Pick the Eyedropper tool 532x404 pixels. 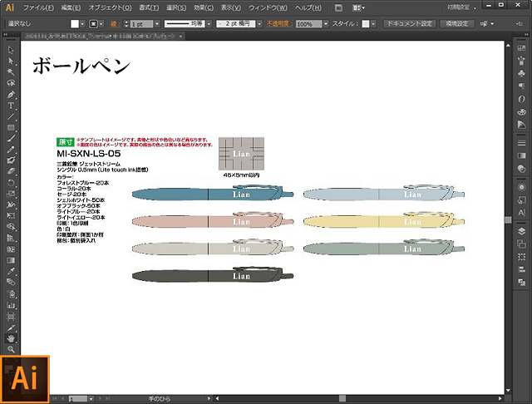(11, 271)
